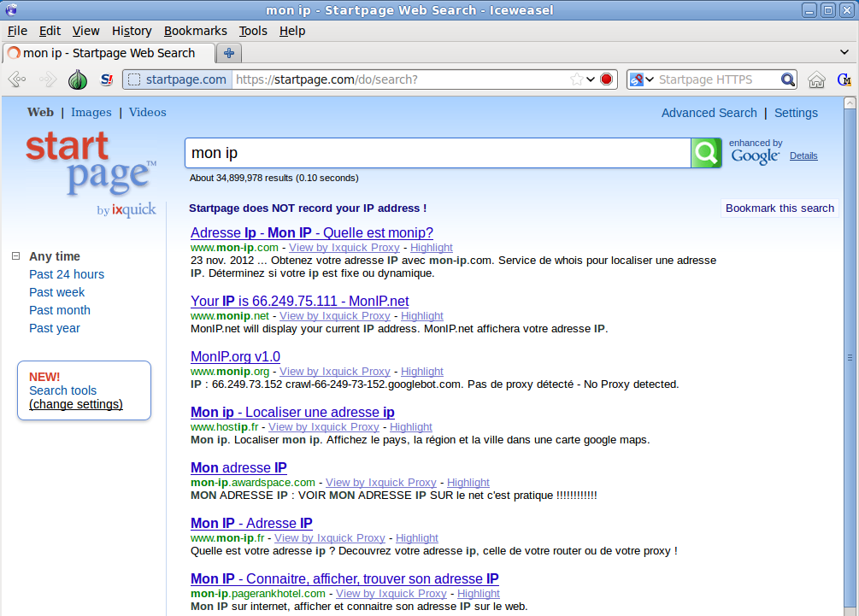Viewport: 859px width, 616px height.
Task: Go to the Home page icon
Action: point(816,80)
